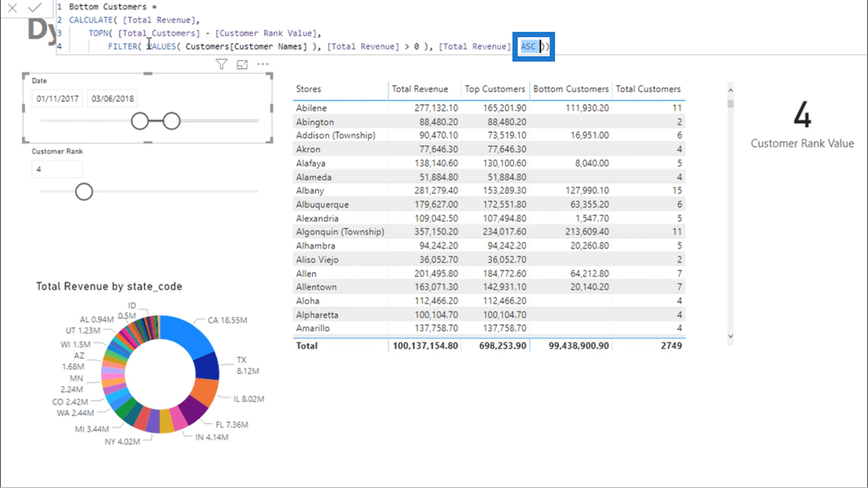Click the left handle of the Date slider
The height and width of the screenshot is (488, 868).
coord(140,121)
